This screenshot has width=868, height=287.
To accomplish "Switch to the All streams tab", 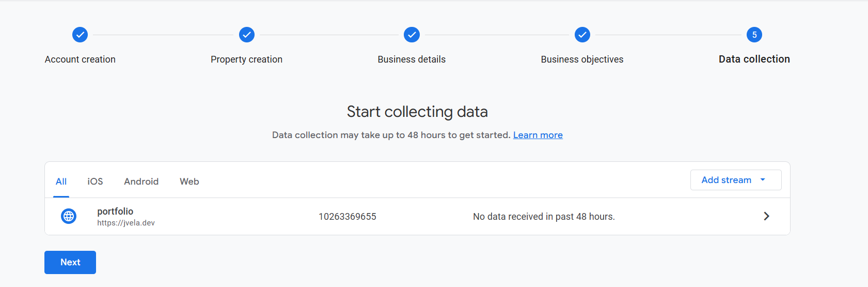I will pos(61,182).
